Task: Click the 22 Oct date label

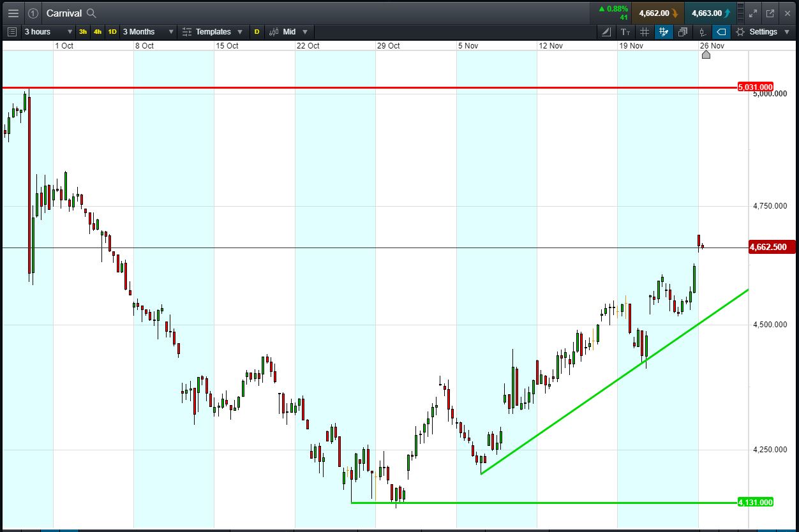Action: 308,46
